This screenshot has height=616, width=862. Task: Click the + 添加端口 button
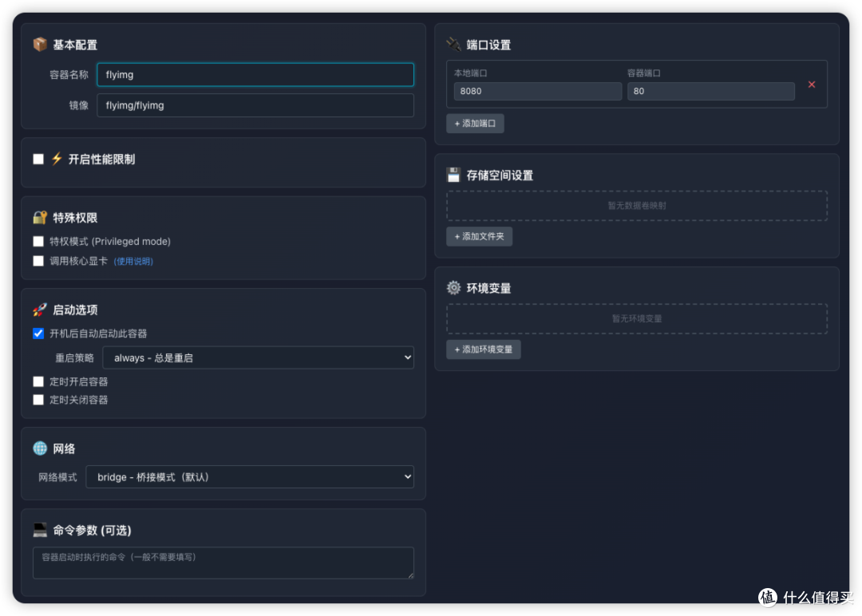pos(475,124)
